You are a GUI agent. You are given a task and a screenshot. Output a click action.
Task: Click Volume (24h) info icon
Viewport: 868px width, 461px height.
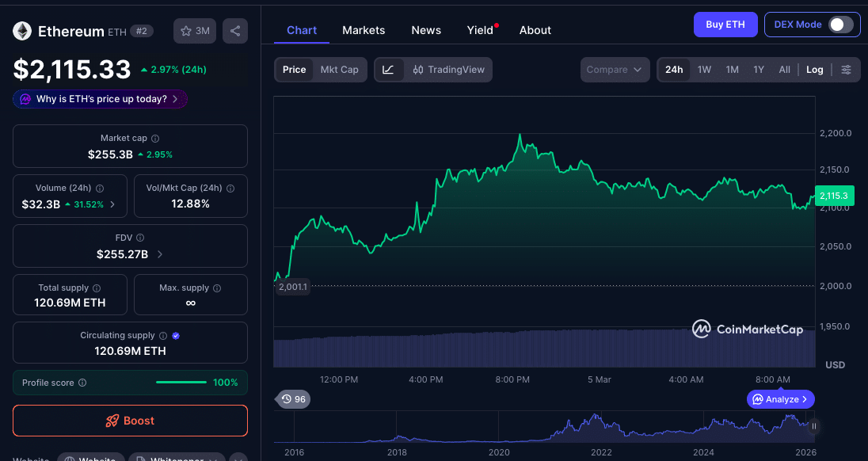[100, 189]
